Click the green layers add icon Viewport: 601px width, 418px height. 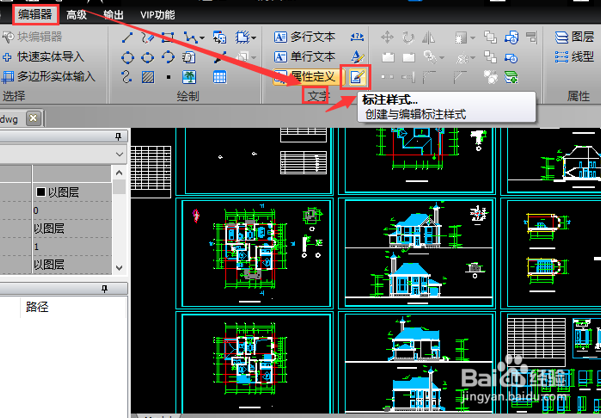tap(511, 77)
